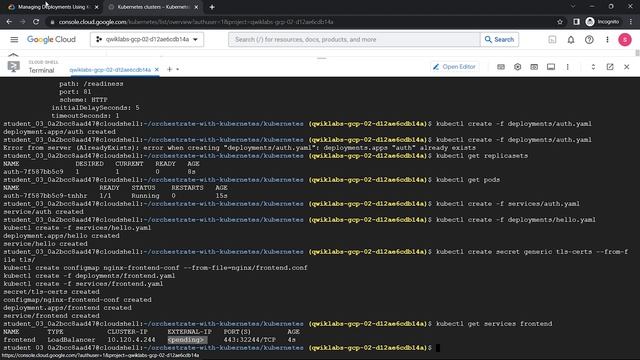Click the Incognito profile indicator
Image resolution: width=640 pixels, height=360 pixels.
tap(602, 22)
